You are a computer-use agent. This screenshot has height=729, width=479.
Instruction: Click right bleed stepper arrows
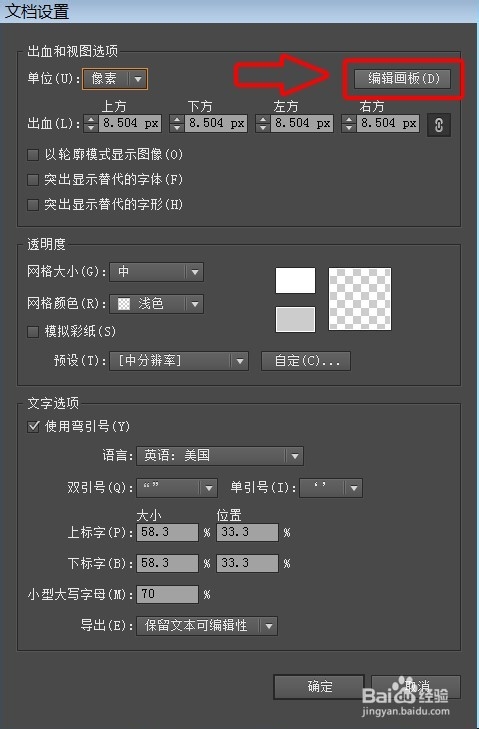(349, 124)
